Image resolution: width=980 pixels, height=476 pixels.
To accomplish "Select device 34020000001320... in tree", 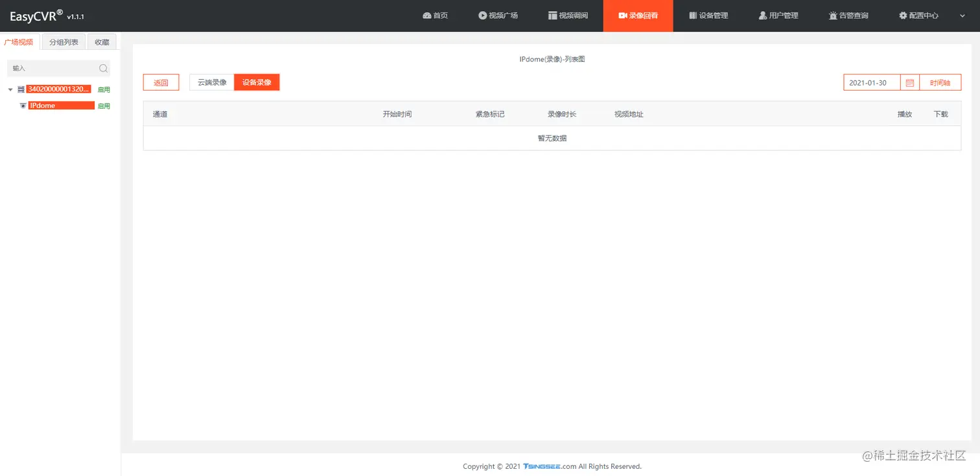I will (59, 89).
